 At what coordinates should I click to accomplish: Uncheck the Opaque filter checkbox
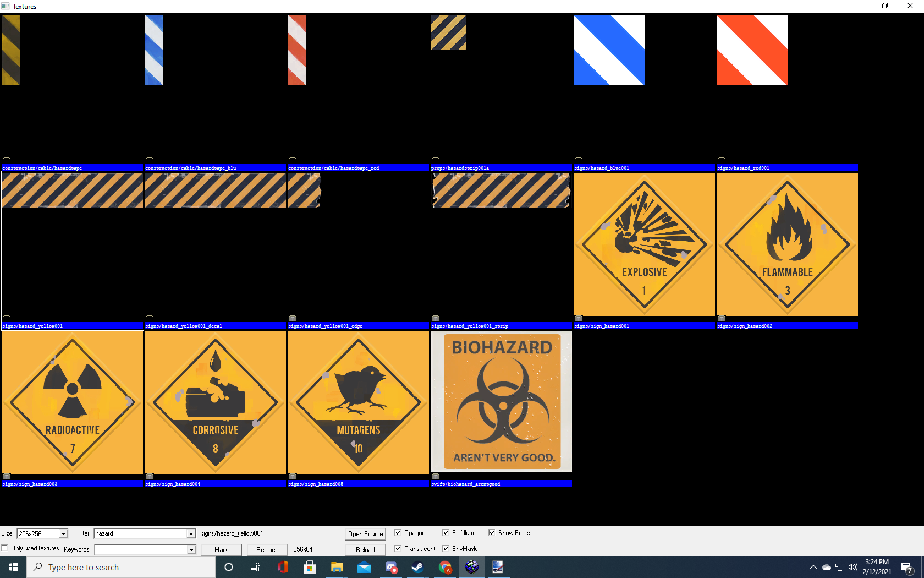pos(398,533)
